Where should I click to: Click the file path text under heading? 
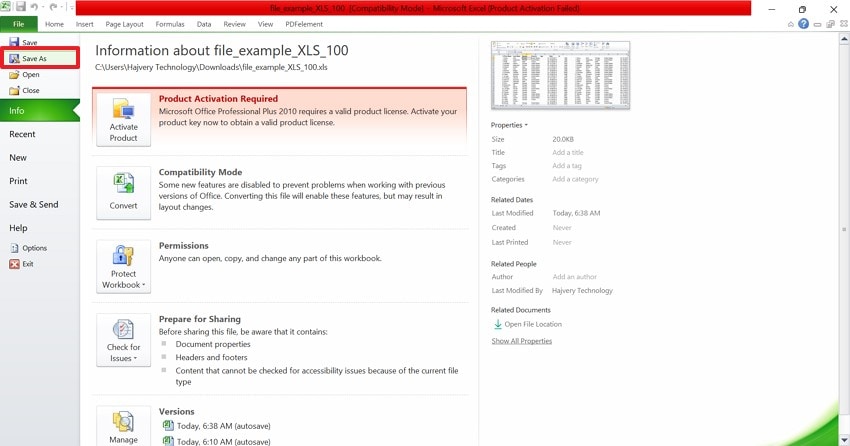(211, 67)
